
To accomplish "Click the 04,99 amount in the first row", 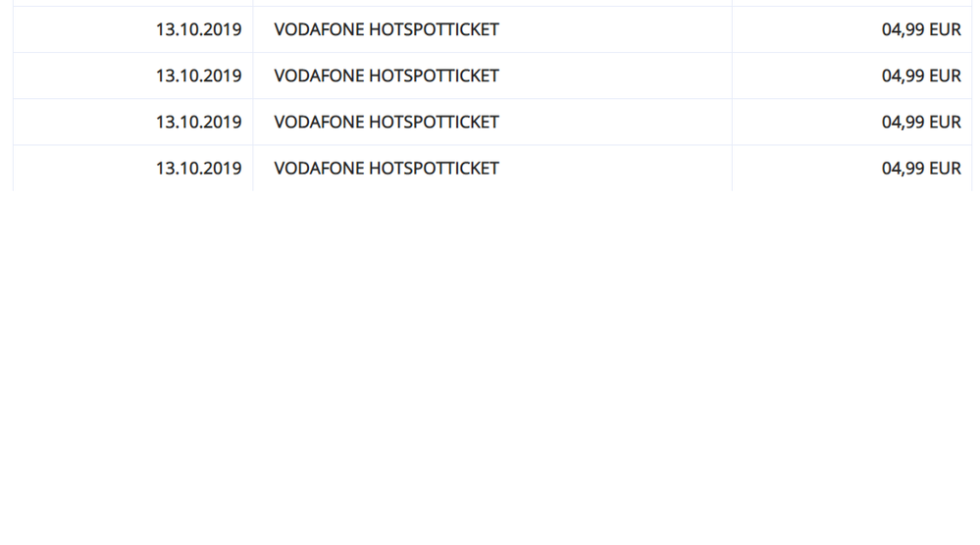I will (903, 29).
